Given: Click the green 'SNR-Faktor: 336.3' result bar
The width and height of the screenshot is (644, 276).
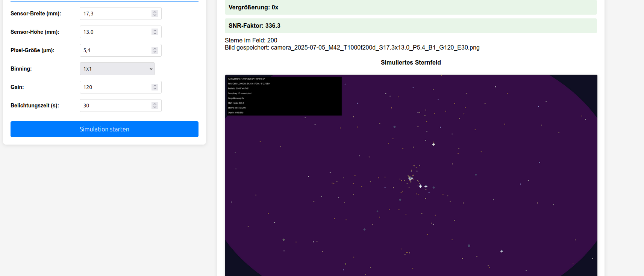Looking at the screenshot, I should [x=411, y=26].
